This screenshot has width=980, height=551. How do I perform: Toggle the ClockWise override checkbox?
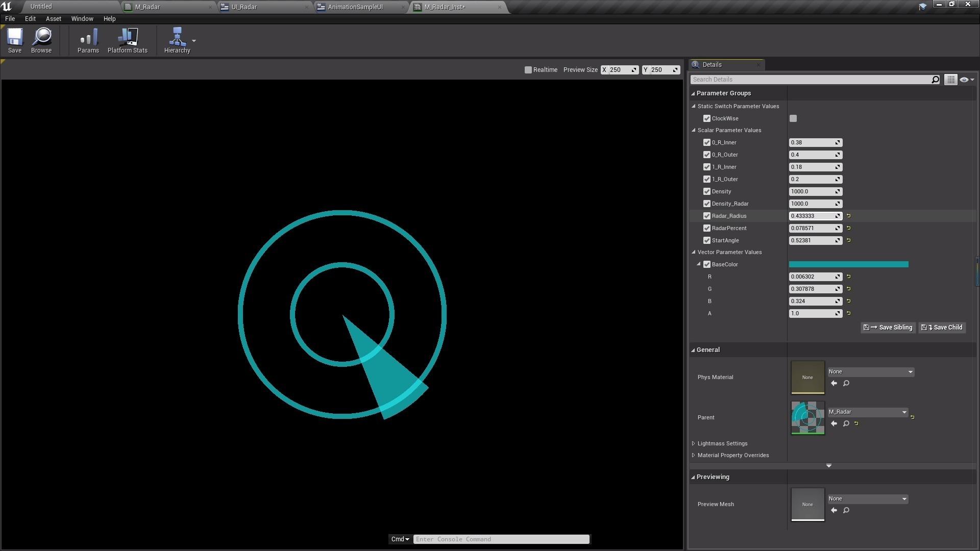tap(707, 118)
